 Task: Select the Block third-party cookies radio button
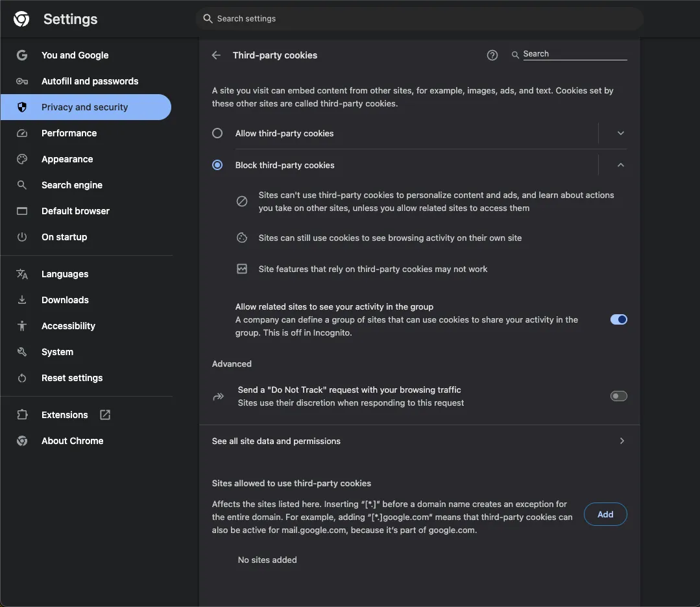click(217, 166)
